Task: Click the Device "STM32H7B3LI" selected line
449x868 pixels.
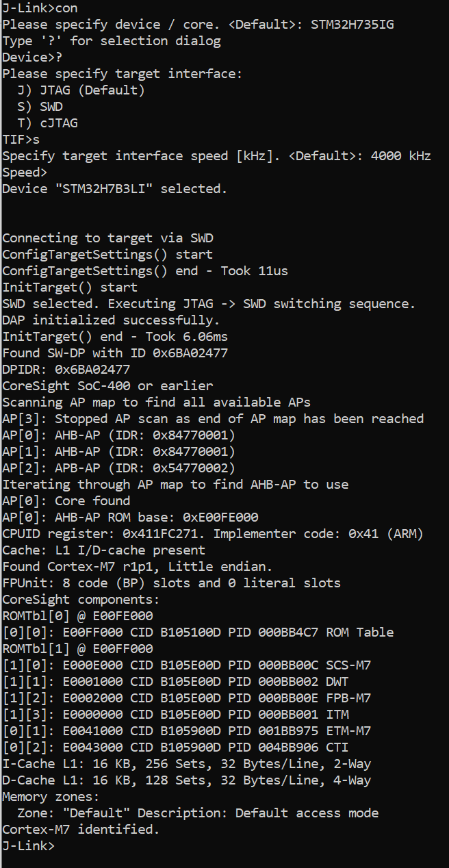Action: [114, 189]
